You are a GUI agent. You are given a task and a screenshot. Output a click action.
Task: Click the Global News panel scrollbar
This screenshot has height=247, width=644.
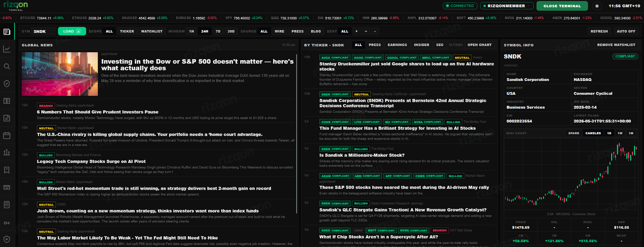pos(297,133)
